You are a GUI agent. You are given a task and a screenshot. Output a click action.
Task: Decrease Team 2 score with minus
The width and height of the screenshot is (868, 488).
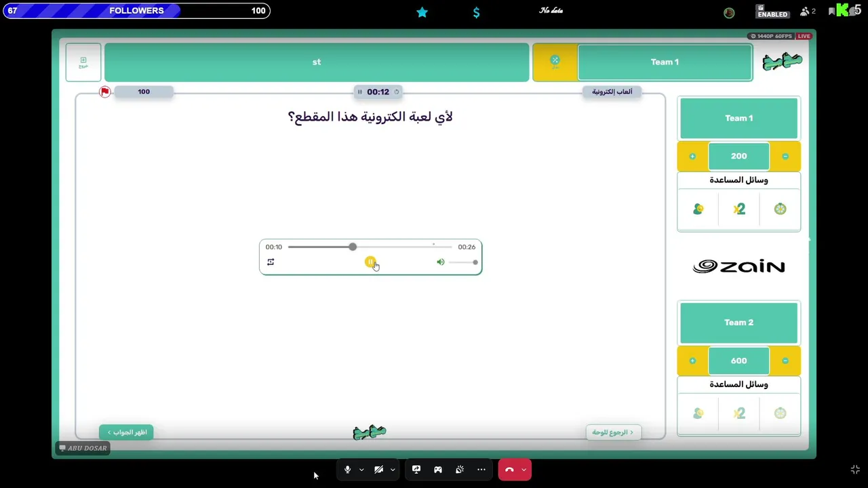pyautogui.click(x=785, y=361)
